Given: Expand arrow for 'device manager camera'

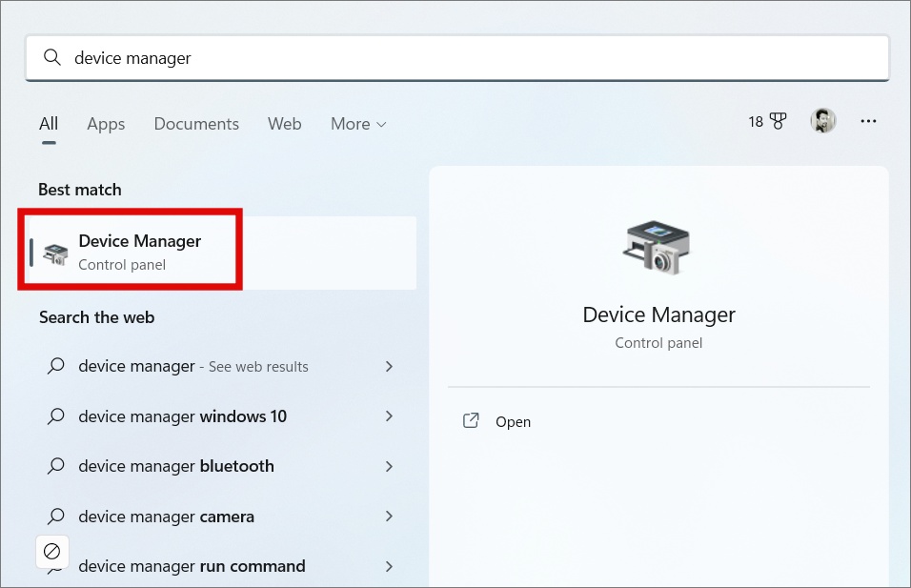Looking at the screenshot, I should point(389,516).
